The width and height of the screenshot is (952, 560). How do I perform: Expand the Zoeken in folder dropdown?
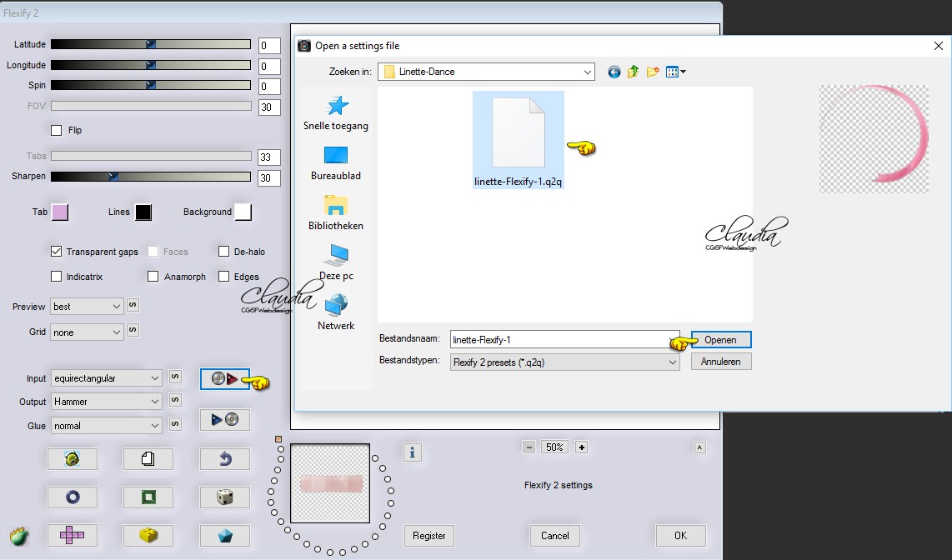click(x=587, y=72)
